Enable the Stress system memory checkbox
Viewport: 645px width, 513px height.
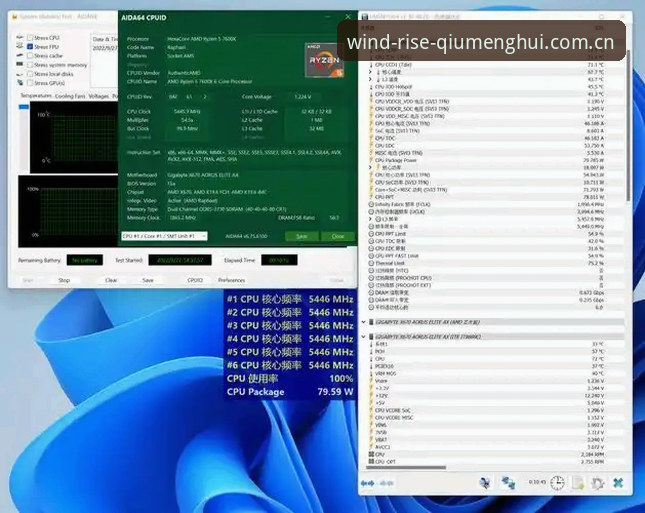[30, 65]
